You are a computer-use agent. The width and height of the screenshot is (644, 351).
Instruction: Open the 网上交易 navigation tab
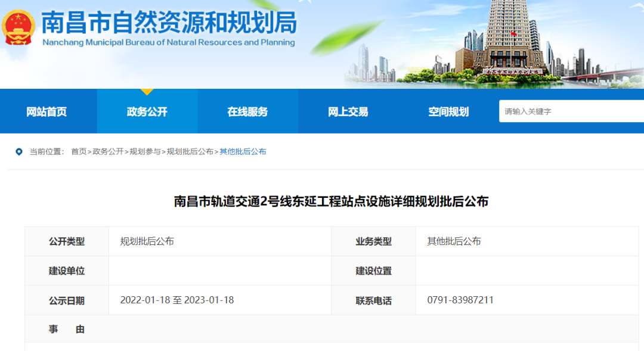point(348,112)
